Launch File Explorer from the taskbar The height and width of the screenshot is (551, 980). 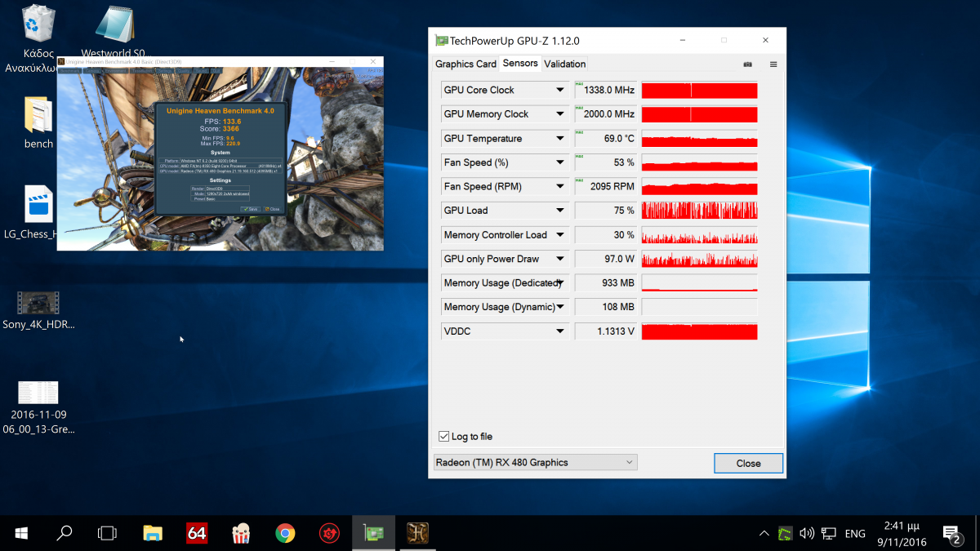[153, 533]
